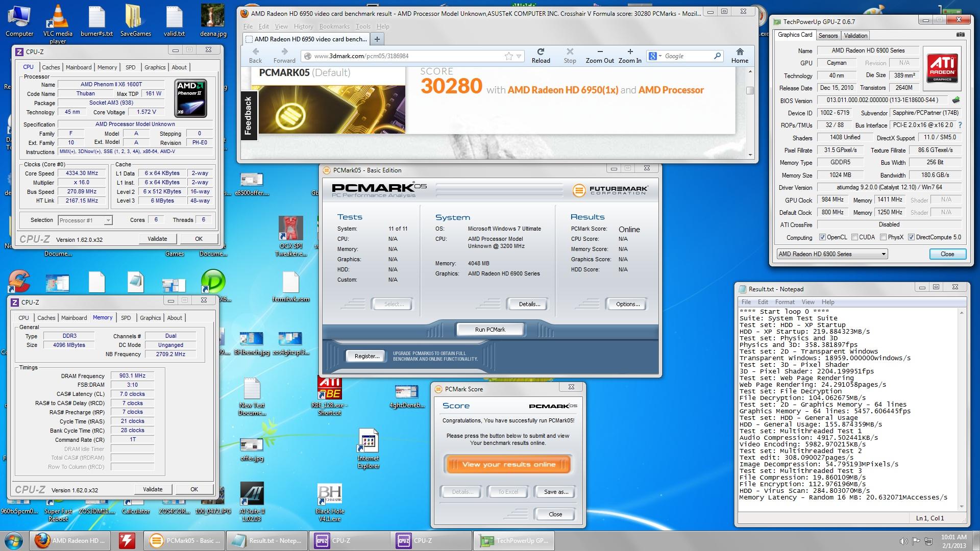Toggle OpenCL checkbox in GPU-Z
Image resolution: width=980 pixels, height=551 pixels.
822,237
